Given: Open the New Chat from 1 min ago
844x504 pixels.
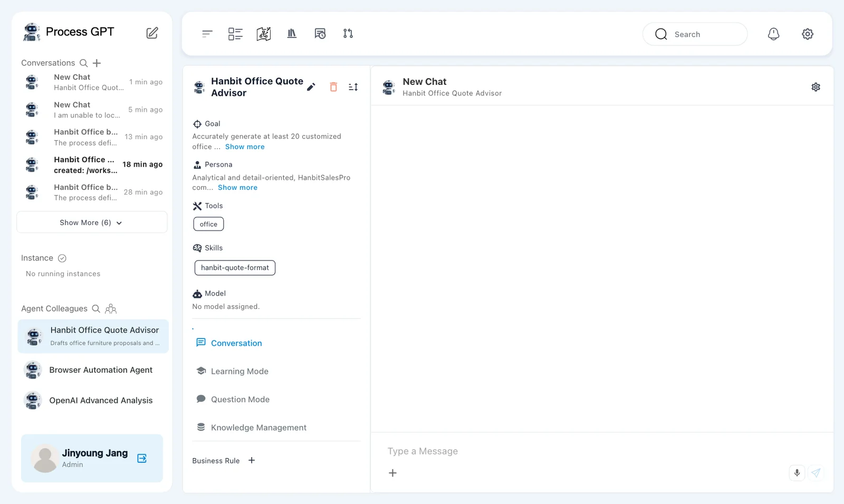Looking at the screenshot, I should click(x=92, y=82).
